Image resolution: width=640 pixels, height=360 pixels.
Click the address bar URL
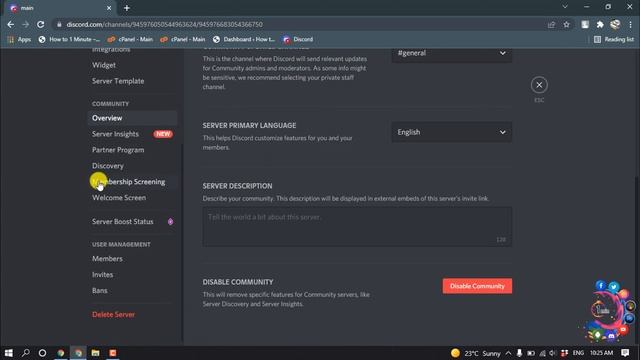click(x=164, y=24)
